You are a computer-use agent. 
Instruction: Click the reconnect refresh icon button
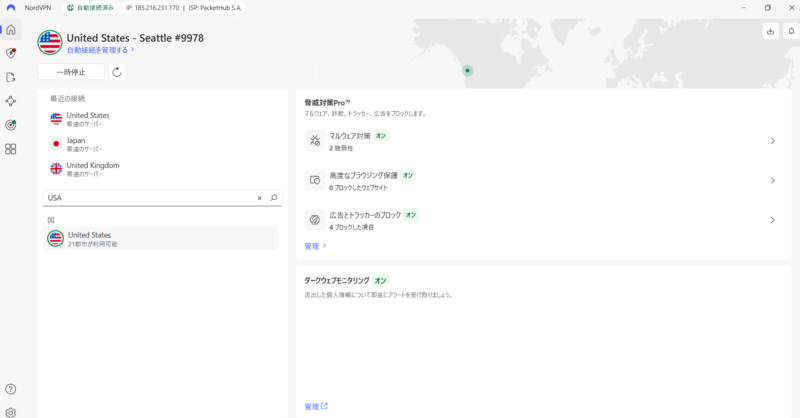(117, 72)
